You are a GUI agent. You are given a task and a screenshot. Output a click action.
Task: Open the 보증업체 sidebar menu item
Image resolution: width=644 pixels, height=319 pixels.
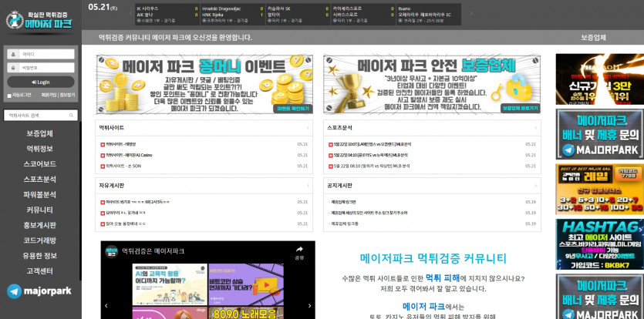pyautogui.click(x=40, y=133)
